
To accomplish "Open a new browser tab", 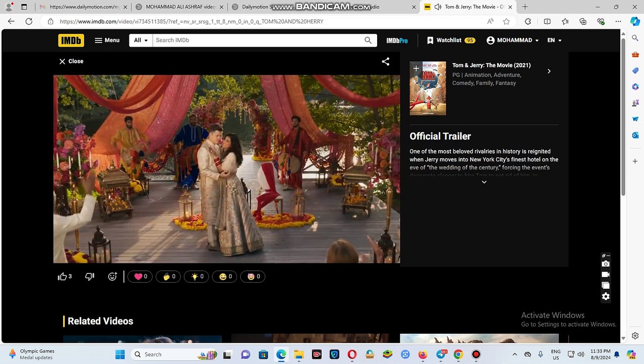I will click(525, 7).
